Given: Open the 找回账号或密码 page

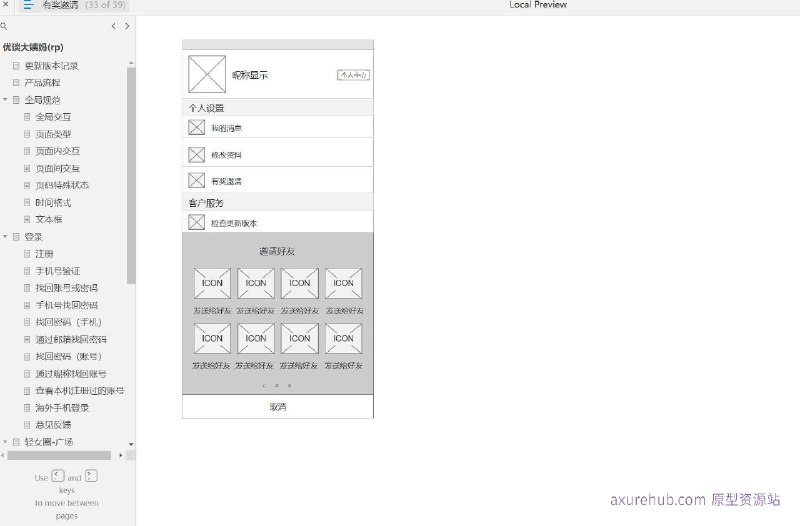Looking at the screenshot, I should point(66,288).
